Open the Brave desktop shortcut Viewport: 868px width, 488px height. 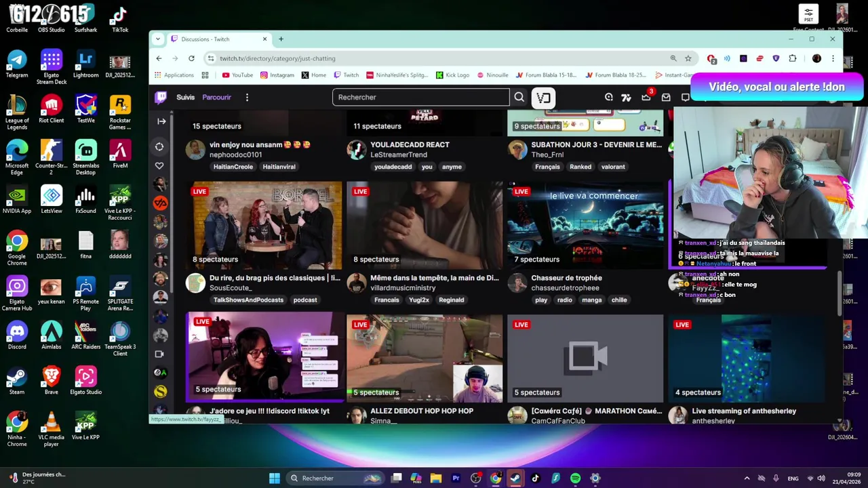click(52, 382)
